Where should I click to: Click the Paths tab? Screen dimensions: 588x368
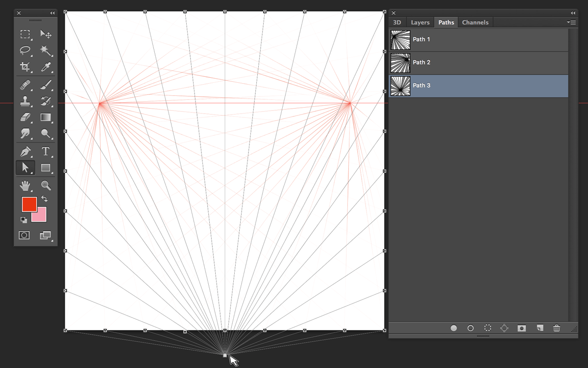click(446, 23)
